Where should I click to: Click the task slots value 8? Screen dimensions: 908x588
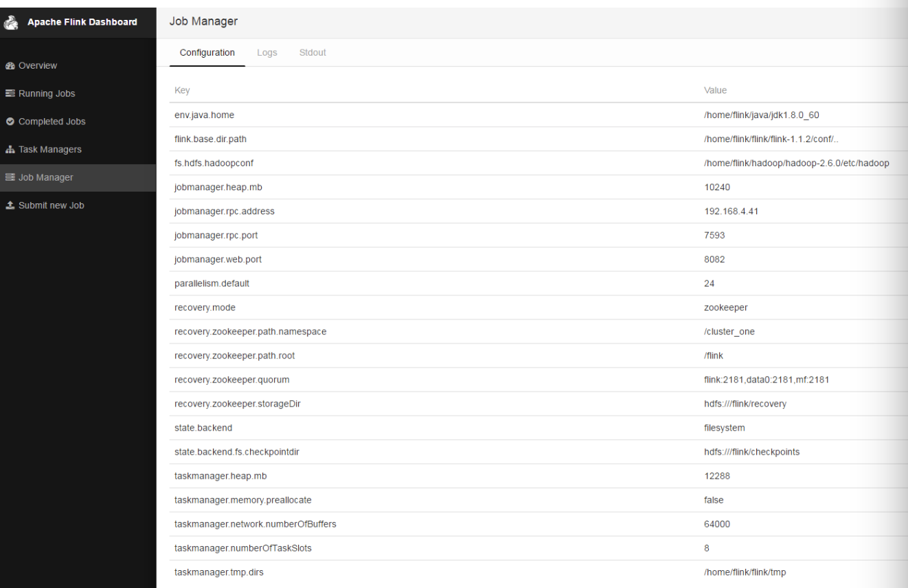[x=707, y=548]
